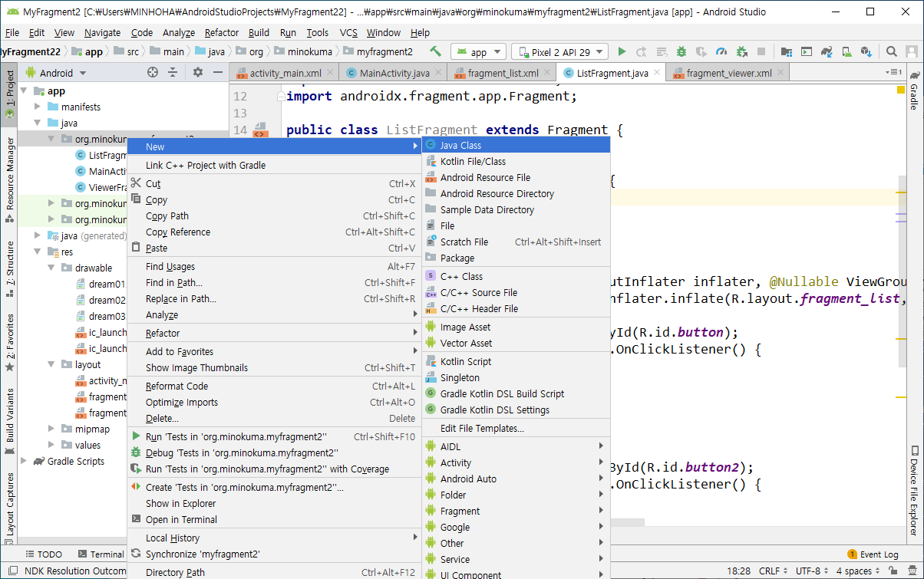Click the Run Anything toolbar icon
924x579 pixels.
pos(807,51)
